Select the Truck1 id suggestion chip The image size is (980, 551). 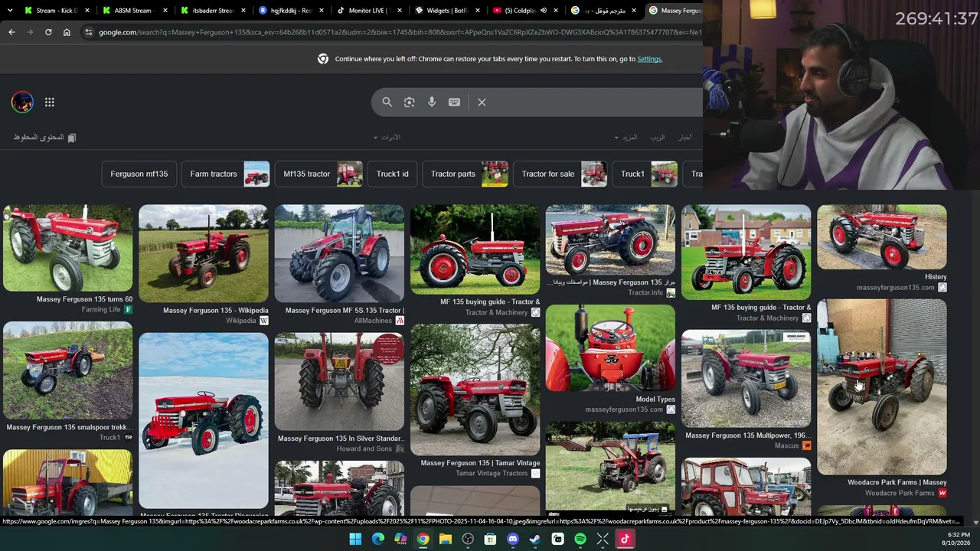393,174
